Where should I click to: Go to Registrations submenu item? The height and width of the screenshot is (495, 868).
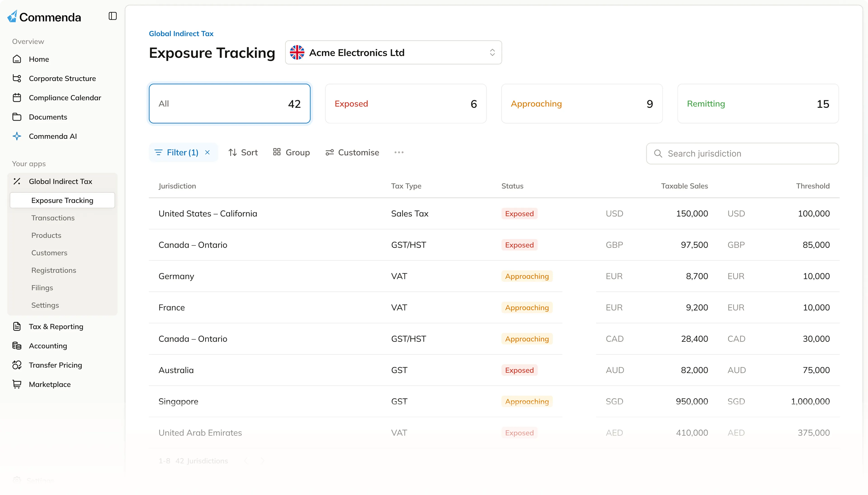coord(54,270)
